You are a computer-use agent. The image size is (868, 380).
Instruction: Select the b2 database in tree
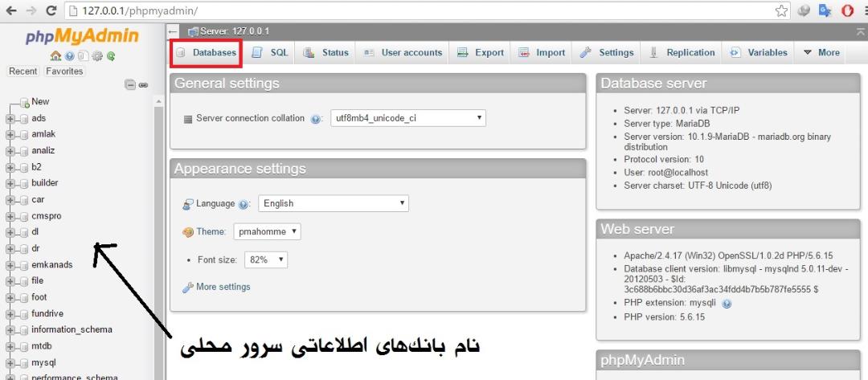click(x=36, y=166)
